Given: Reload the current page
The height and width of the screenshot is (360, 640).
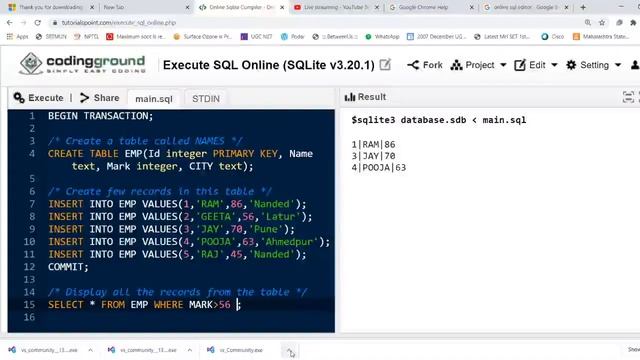Looking at the screenshot, I should click(x=38, y=23).
